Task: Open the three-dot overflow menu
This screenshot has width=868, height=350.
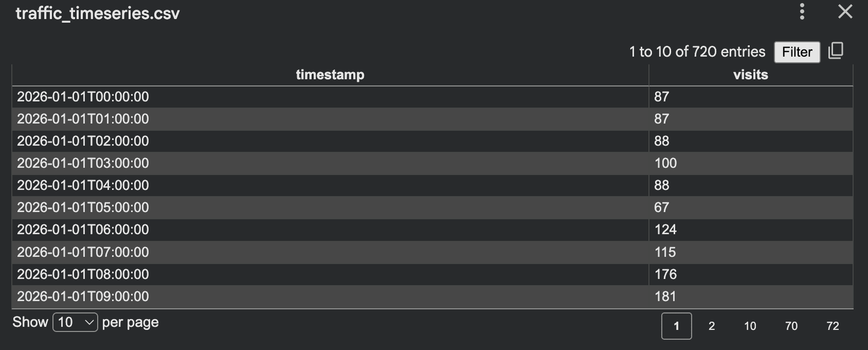Action: 802,12
